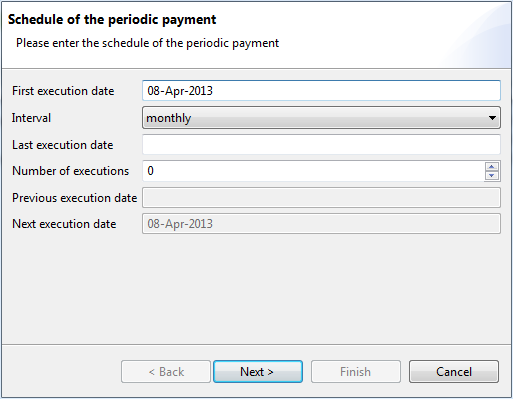Click the "Last execution date" label

tap(63, 145)
